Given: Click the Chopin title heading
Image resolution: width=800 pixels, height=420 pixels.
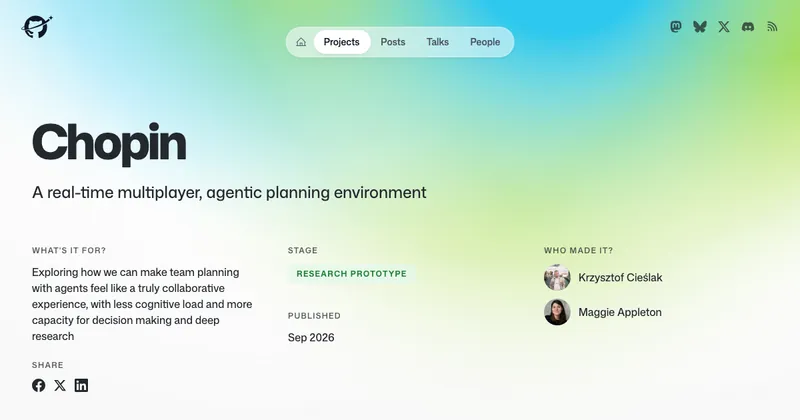Looking at the screenshot, I should [x=109, y=144].
